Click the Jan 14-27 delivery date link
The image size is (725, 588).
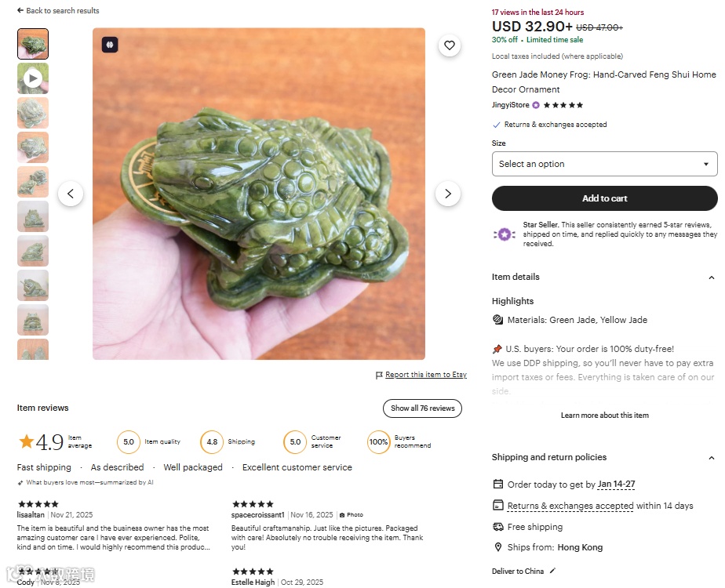(616, 485)
